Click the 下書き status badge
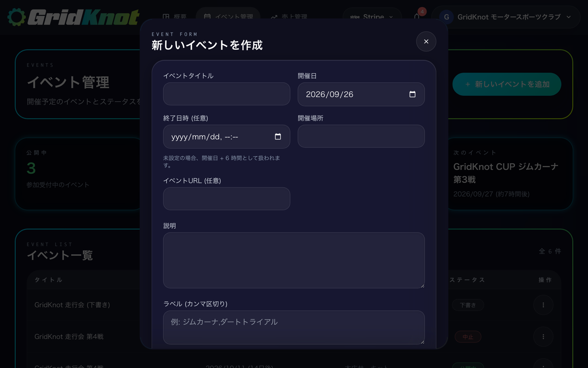 tap(468, 305)
